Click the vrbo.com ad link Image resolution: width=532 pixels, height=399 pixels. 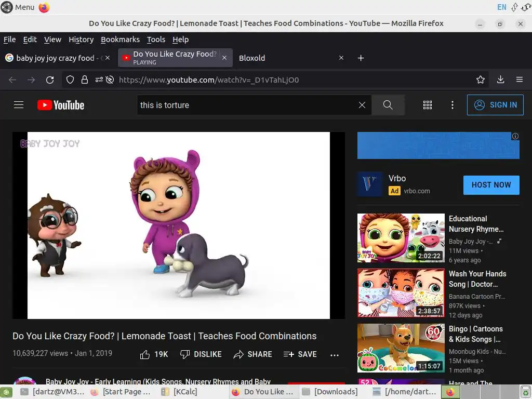pyautogui.click(x=417, y=191)
